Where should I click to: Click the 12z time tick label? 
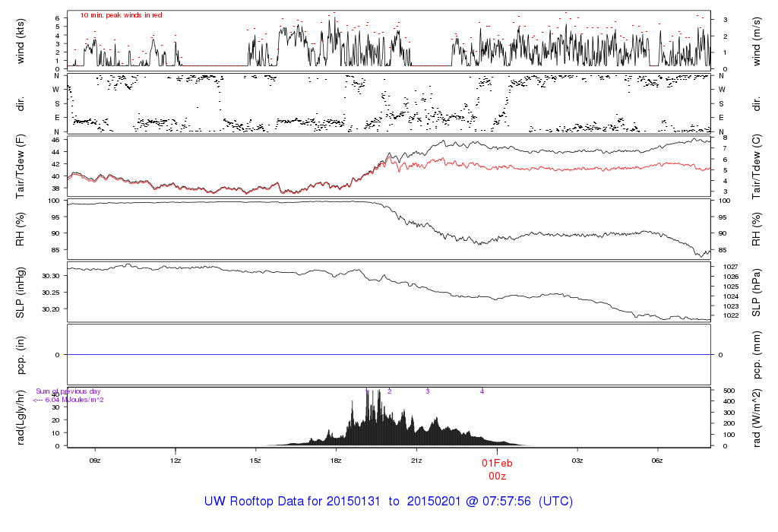point(176,461)
